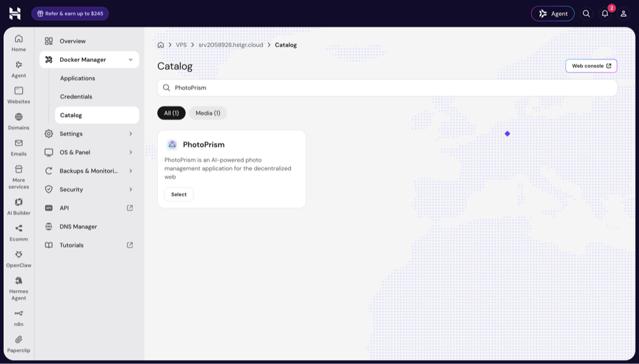Open AI Builder in the left rail
Screen dimensions: 639x364
click(19, 206)
